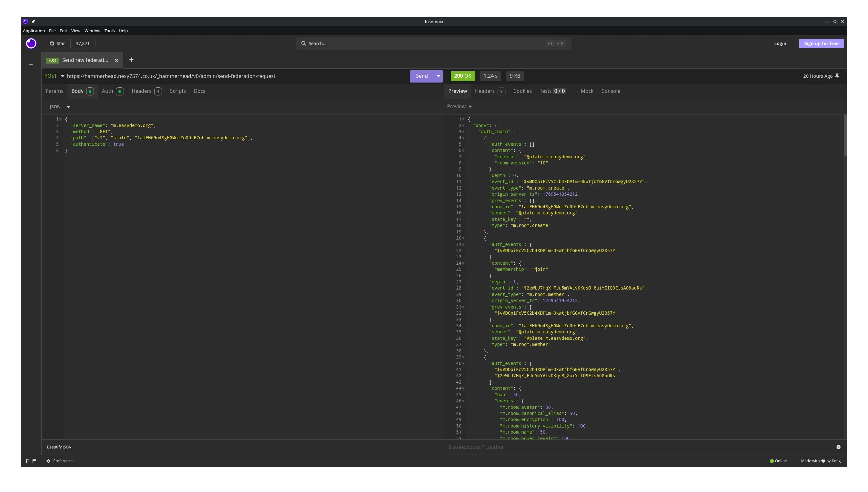Click the Insomnia logo home icon
Screen dimensions: 868x492
coord(31,43)
